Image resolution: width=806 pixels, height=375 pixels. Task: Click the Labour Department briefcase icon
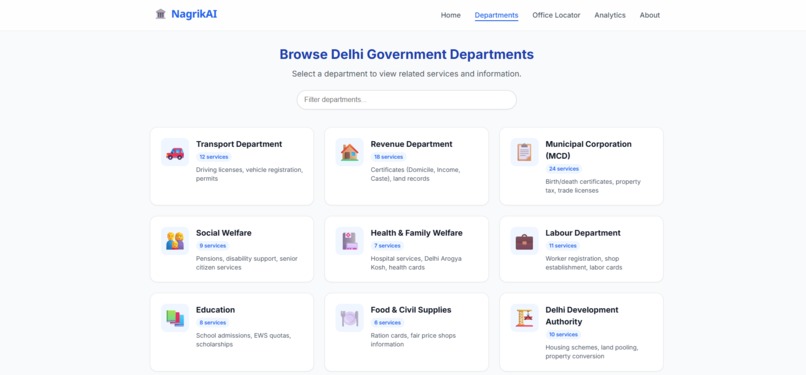click(x=524, y=241)
